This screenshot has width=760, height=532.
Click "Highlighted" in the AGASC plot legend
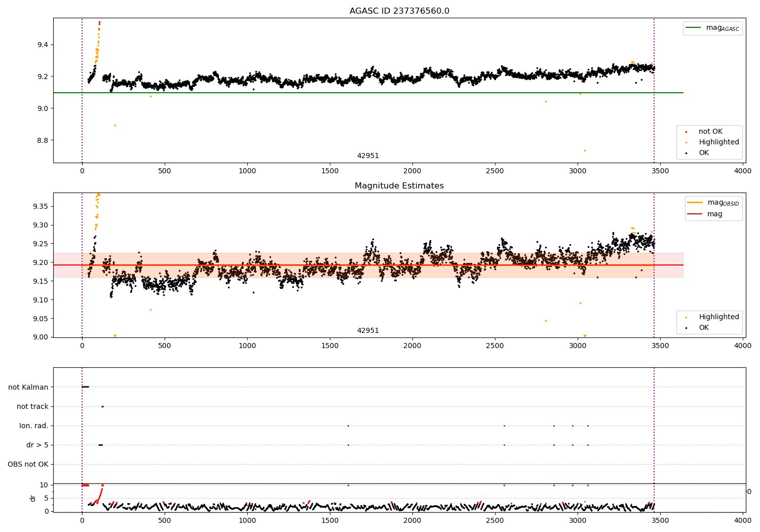tap(719, 142)
